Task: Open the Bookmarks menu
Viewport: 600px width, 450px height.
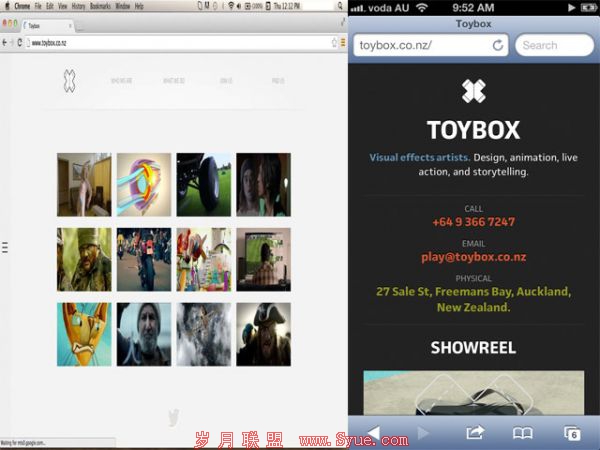Action: click(x=100, y=6)
